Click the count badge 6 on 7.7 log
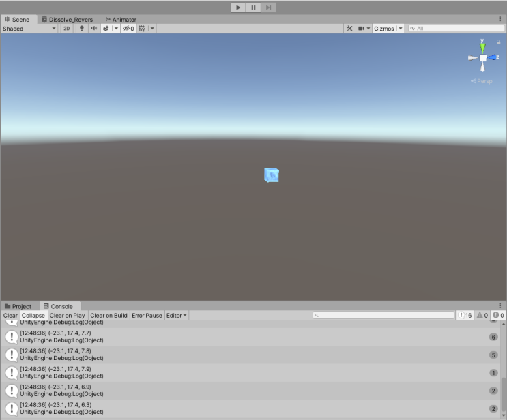 (493, 337)
